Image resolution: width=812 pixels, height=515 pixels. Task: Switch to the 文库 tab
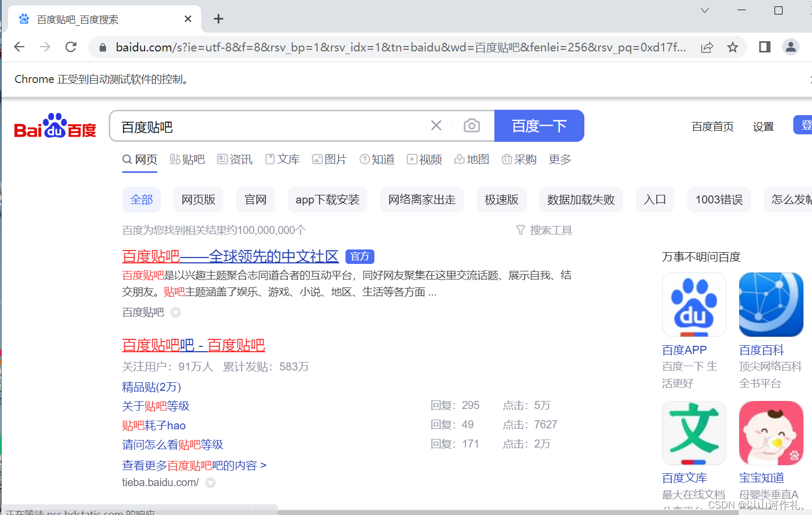pyautogui.click(x=283, y=160)
